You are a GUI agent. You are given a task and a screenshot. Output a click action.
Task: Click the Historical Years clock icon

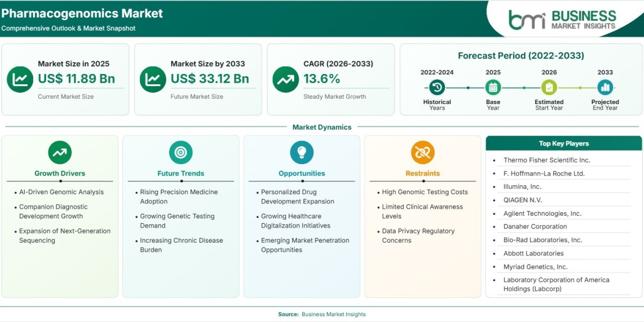tap(437, 87)
